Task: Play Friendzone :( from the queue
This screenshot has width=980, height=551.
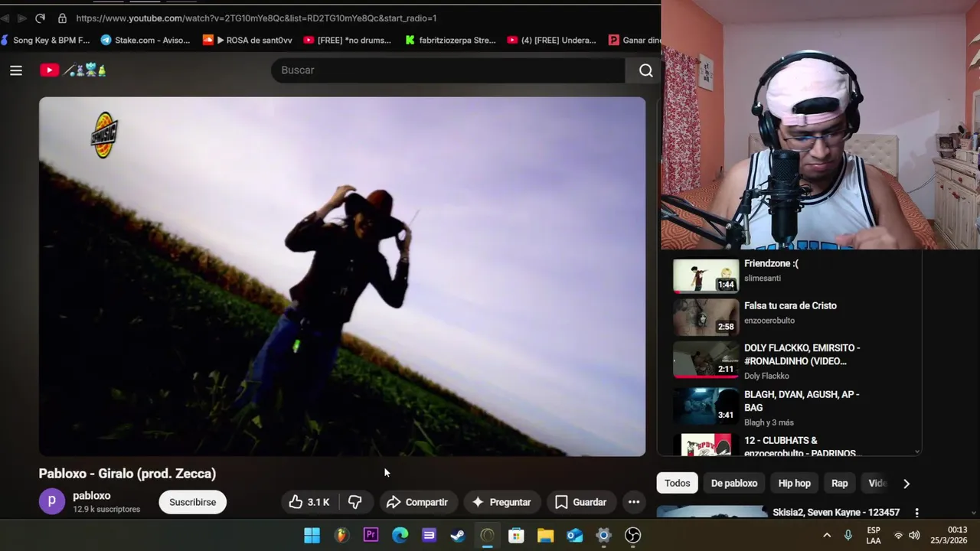Action: [706, 275]
